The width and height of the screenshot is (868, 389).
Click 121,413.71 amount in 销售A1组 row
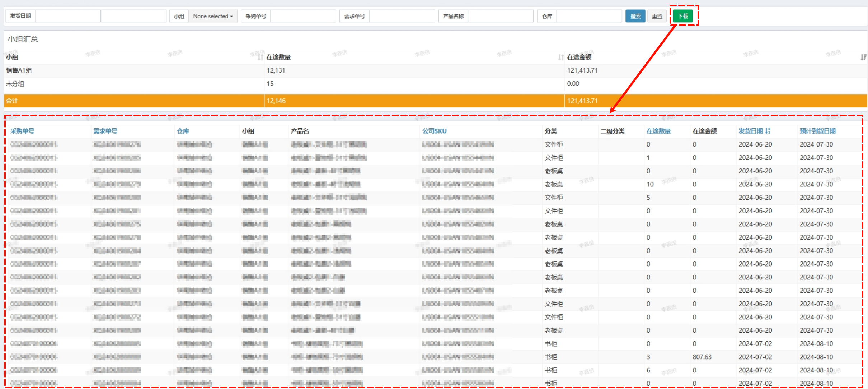coord(582,70)
